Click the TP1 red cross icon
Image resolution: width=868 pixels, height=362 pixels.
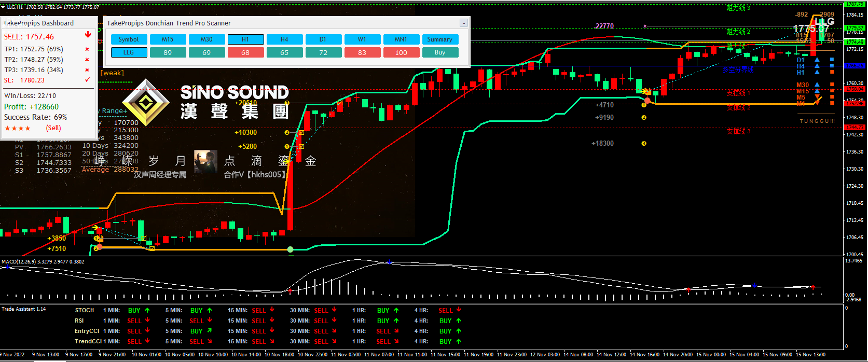[x=87, y=49]
